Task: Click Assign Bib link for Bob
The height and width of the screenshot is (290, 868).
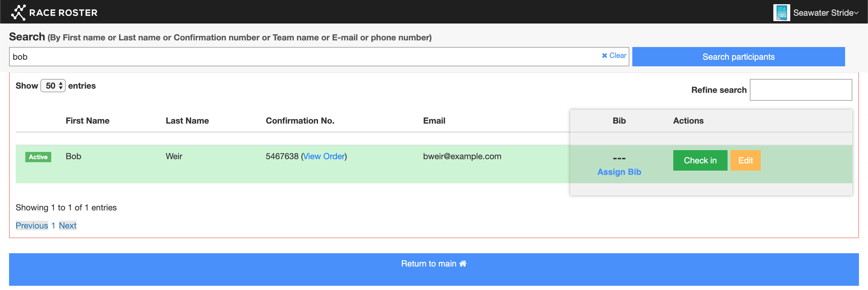Action: 619,172
